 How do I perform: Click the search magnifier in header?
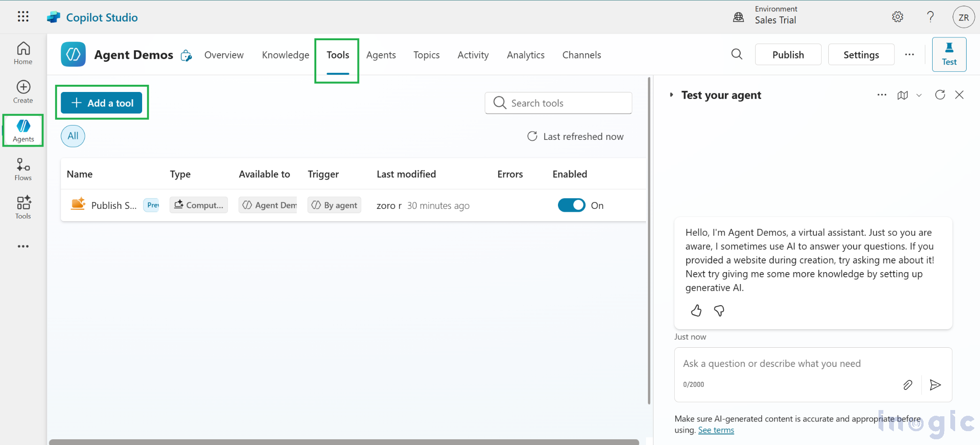tap(737, 54)
